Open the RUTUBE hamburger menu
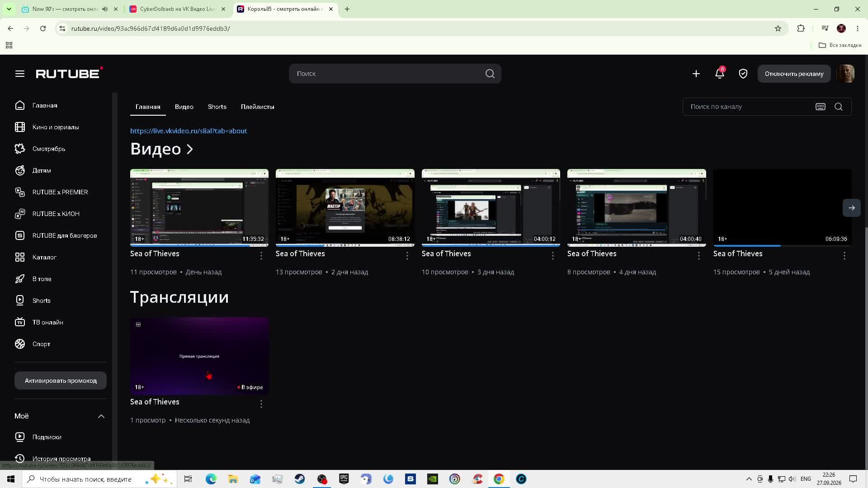 [x=19, y=74]
